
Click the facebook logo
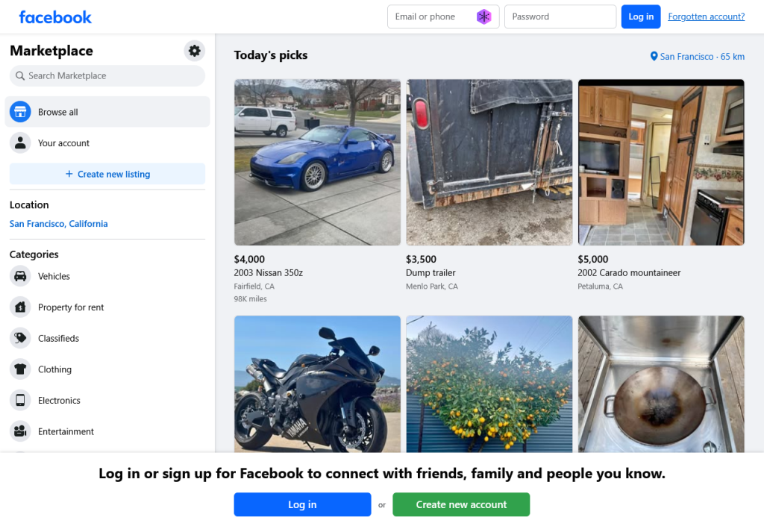coord(55,16)
